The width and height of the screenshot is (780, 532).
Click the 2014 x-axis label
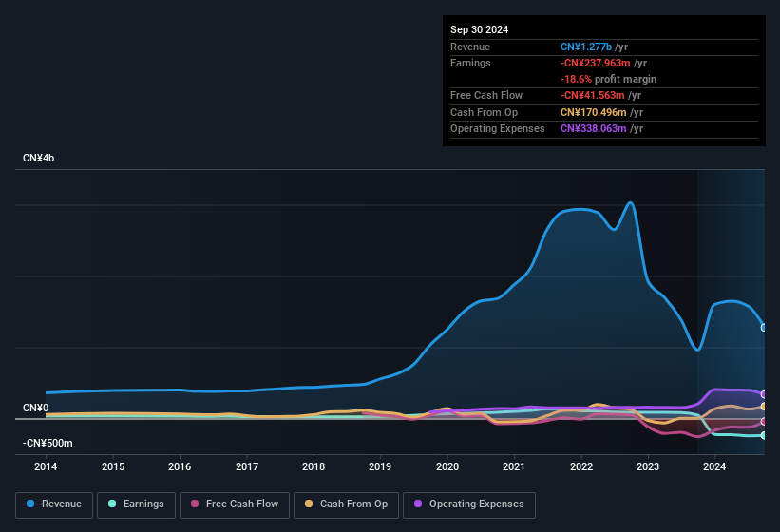tap(46, 466)
